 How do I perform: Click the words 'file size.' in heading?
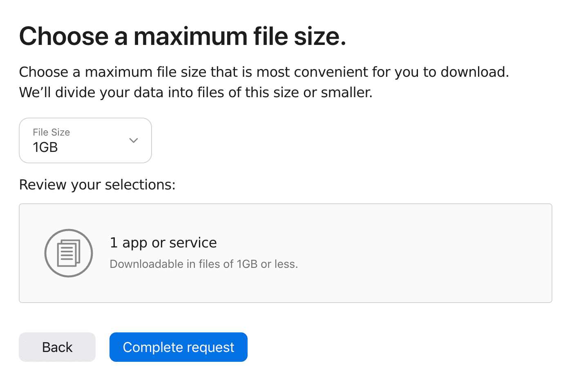coord(299,36)
